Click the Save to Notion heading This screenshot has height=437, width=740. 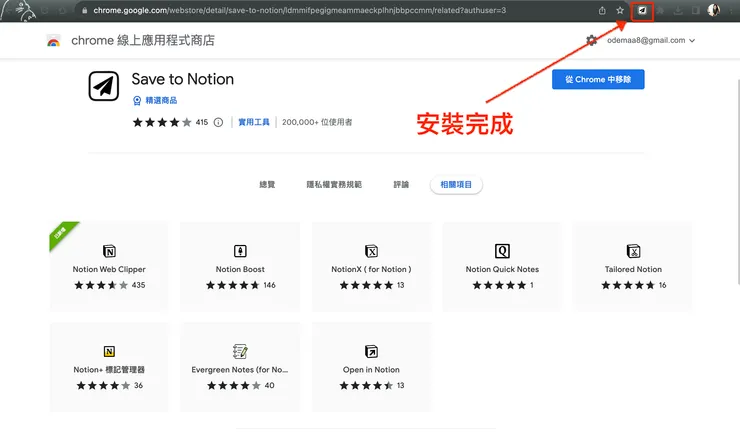pos(183,79)
